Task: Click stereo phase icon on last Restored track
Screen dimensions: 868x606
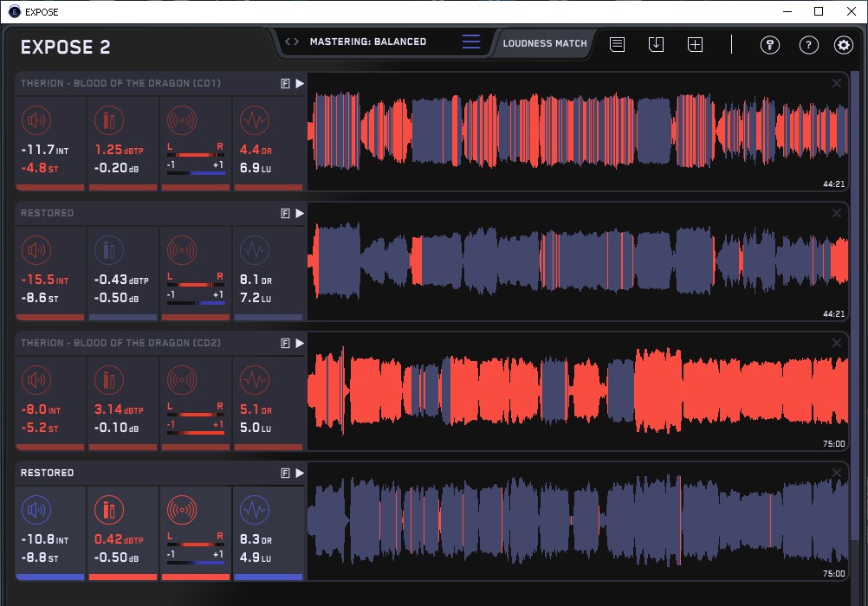Action: tap(183, 509)
